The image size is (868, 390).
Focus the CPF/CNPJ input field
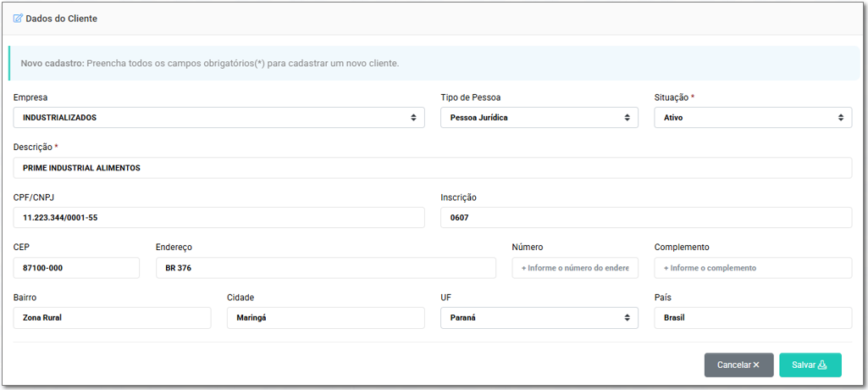point(218,218)
